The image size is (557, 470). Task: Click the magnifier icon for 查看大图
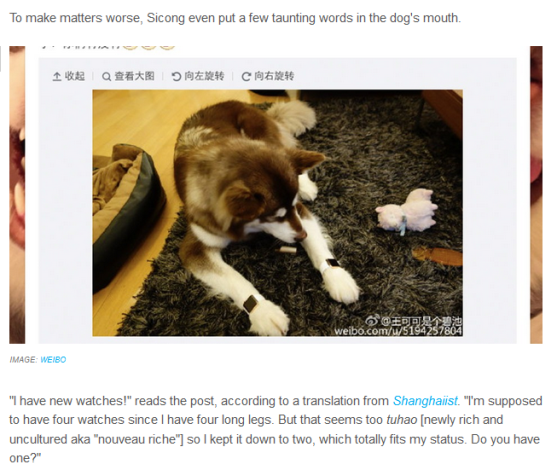[x=106, y=76]
